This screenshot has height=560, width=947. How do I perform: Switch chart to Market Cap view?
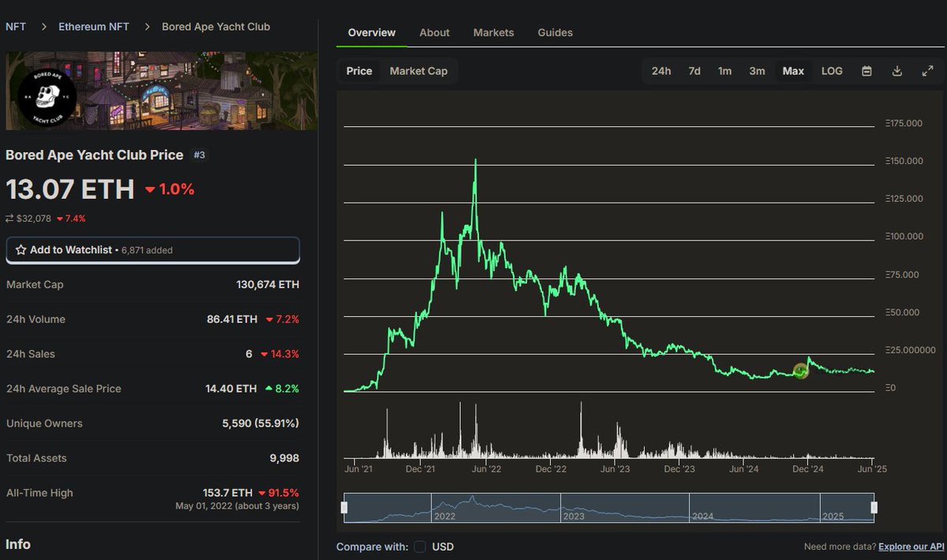(x=418, y=71)
